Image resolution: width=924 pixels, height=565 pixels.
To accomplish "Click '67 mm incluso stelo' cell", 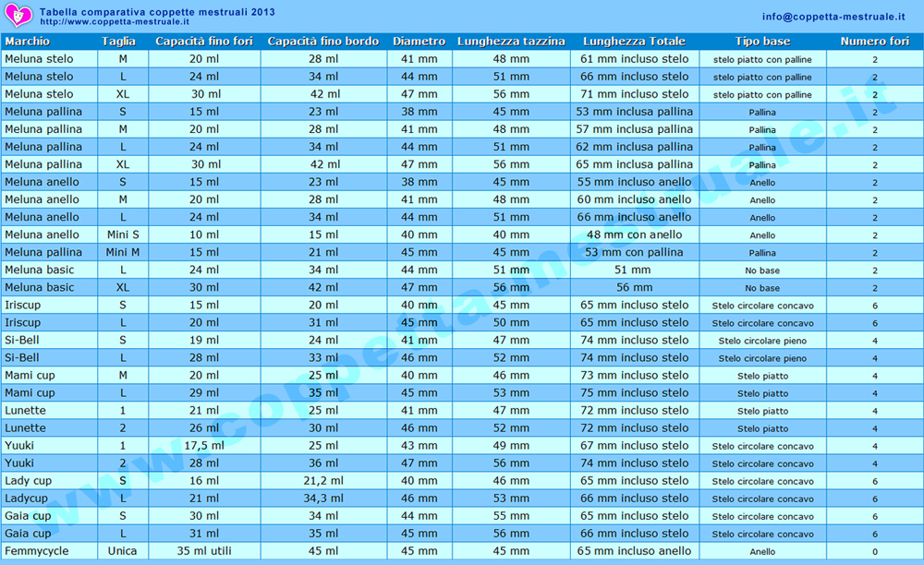I will pyautogui.click(x=634, y=446).
